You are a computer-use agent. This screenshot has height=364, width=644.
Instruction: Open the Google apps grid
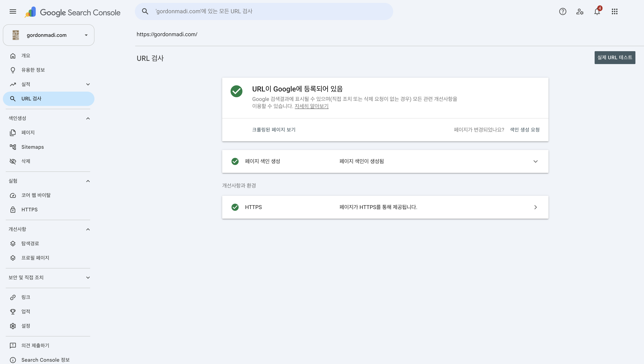614,11
